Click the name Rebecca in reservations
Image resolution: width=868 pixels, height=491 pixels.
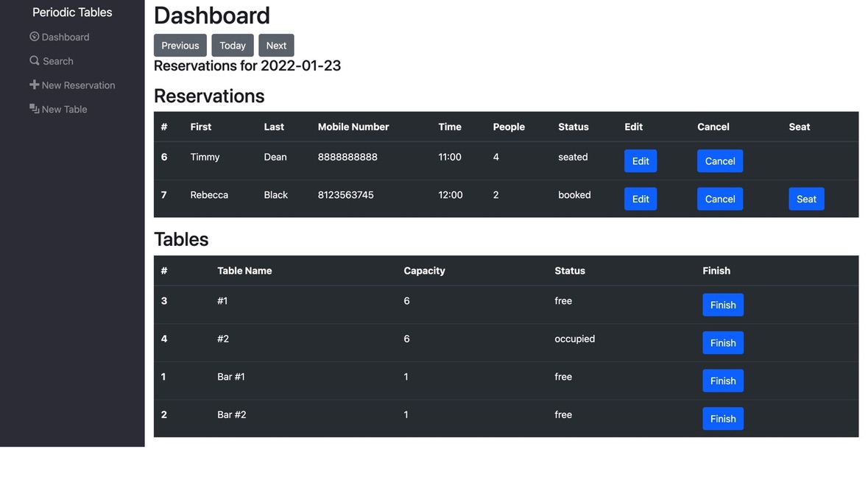[x=209, y=195]
